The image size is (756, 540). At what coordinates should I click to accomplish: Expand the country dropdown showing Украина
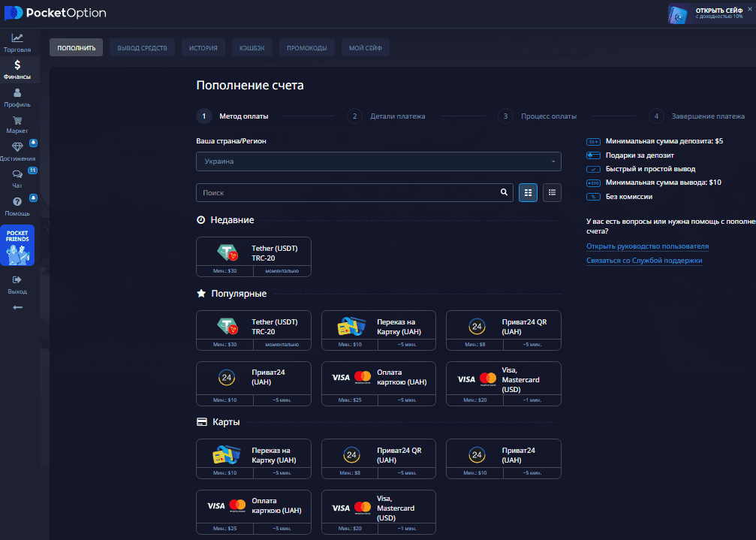click(378, 161)
